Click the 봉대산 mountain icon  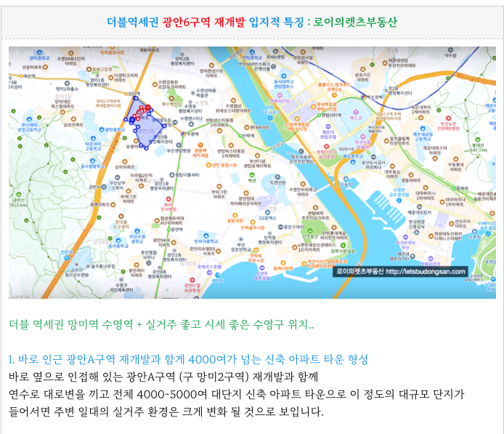(x=478, y=140)
